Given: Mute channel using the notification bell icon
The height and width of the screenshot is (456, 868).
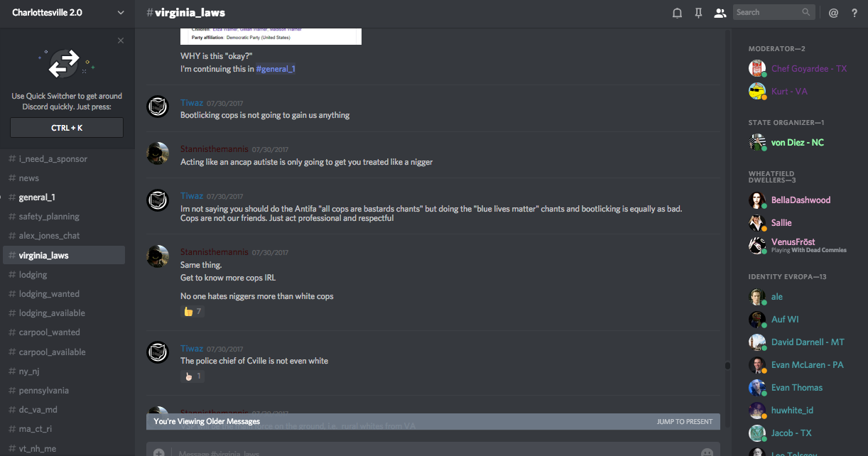Looking at the screenshot, I should click(677, 13).
